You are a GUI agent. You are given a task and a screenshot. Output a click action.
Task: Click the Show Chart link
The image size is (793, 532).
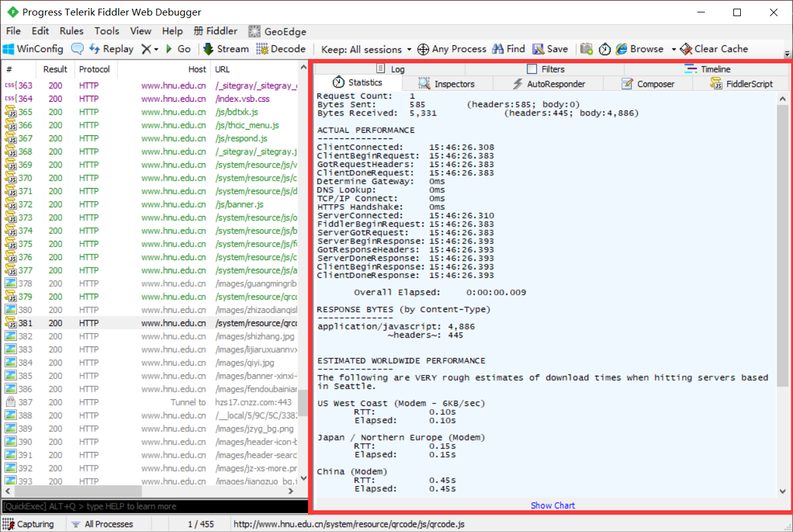[x=553, y=505]
